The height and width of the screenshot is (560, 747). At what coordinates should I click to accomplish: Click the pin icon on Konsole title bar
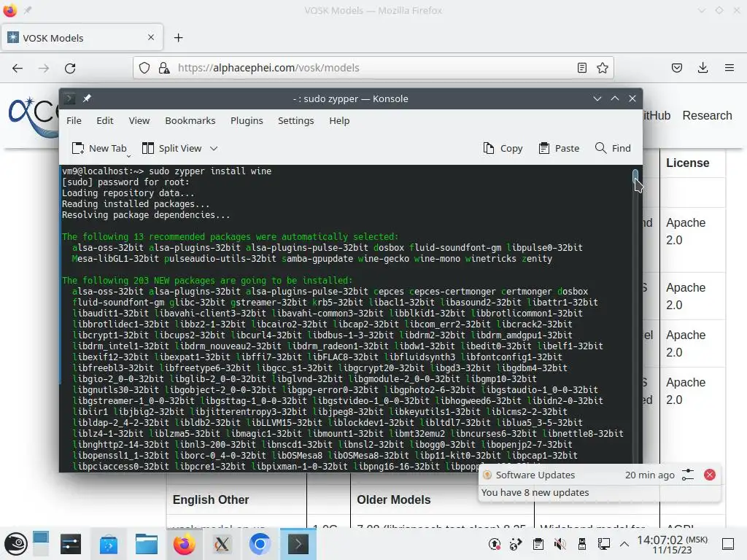tap(87, 98)
